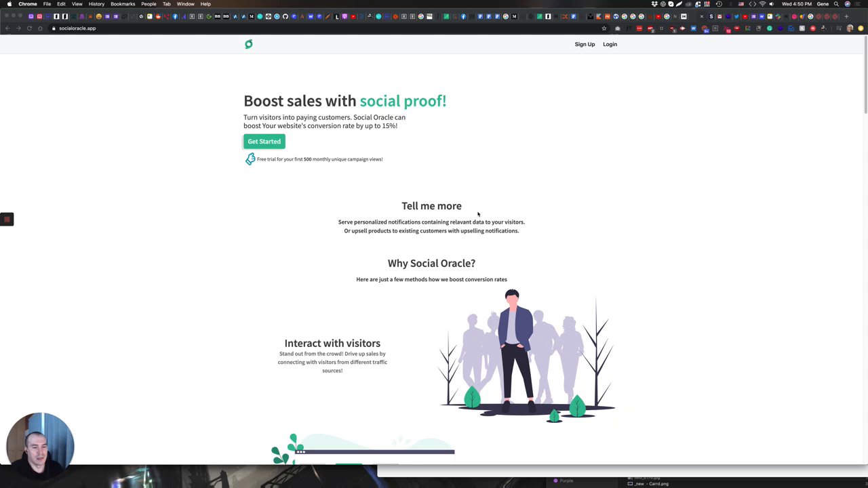Screen dimensions: 868x488
Task: Reload the current page
Action: (29, 28)
